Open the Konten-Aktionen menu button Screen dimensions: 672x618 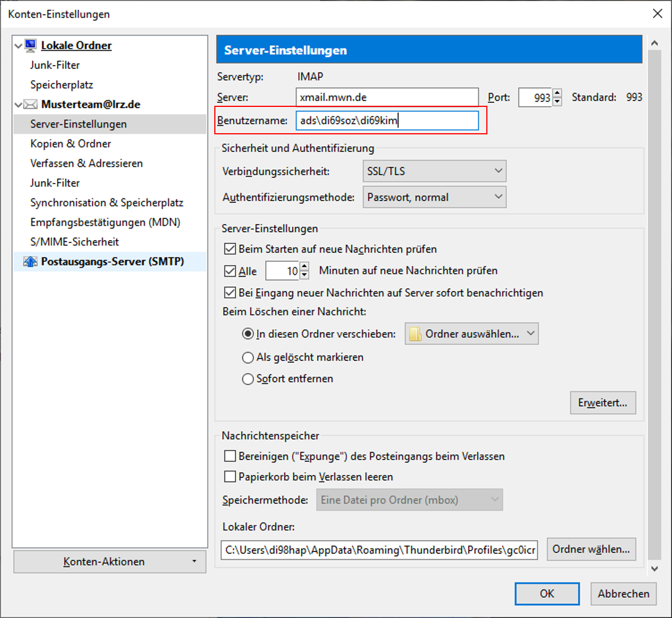point(110,562)
